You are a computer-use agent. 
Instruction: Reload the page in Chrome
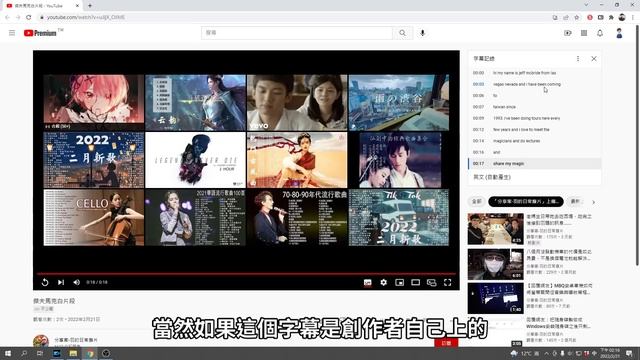tap(28, 18)
